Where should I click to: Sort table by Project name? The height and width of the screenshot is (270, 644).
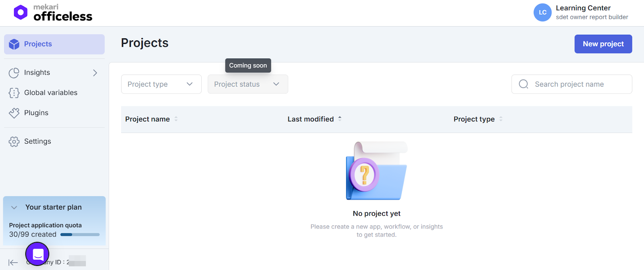(176, 119)
